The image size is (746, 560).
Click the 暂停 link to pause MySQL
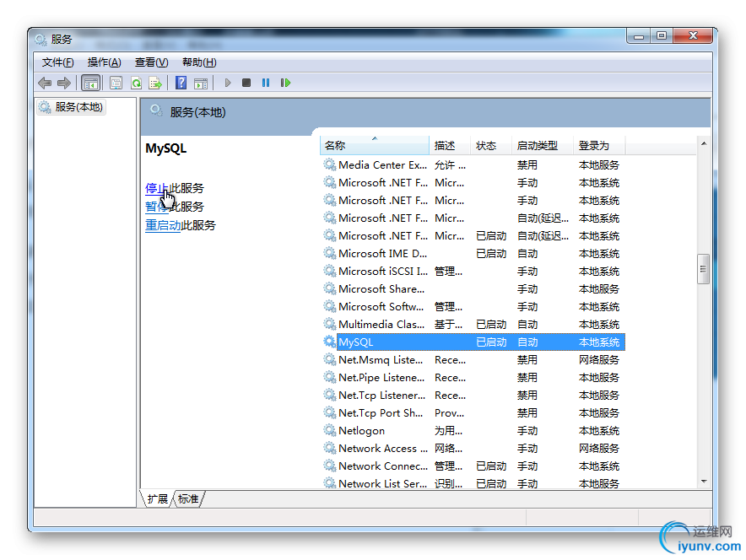tap(156, 207)
